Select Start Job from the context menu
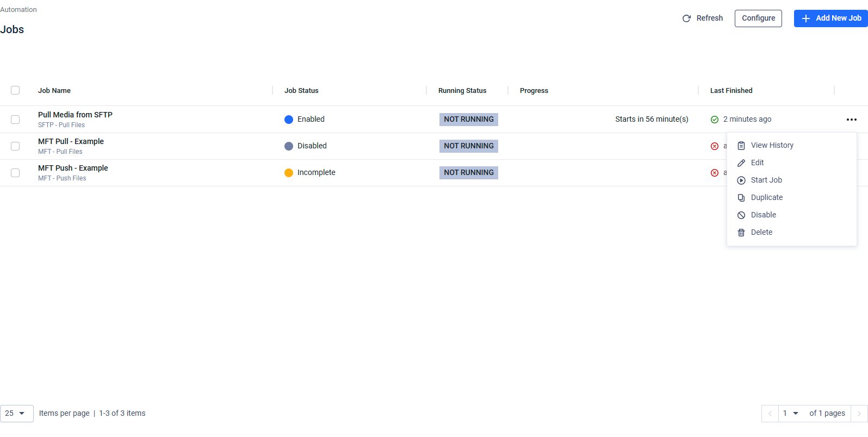The height and width of the screenshot is (437, 868). click(791, 180)
